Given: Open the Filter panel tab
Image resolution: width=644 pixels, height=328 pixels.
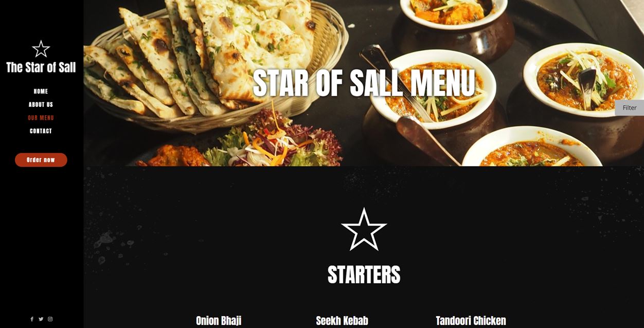Looking at the screenshot, I should pos(630,108).
